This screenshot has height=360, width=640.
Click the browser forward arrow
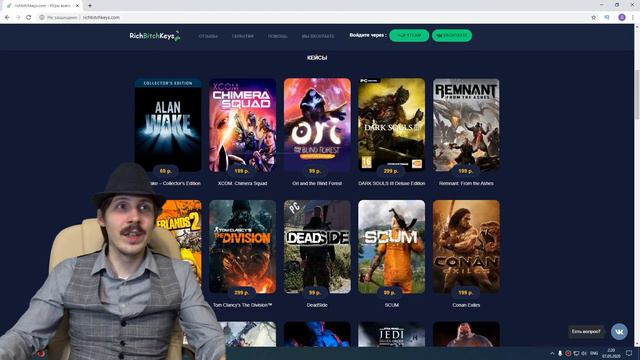click(18, 18)
